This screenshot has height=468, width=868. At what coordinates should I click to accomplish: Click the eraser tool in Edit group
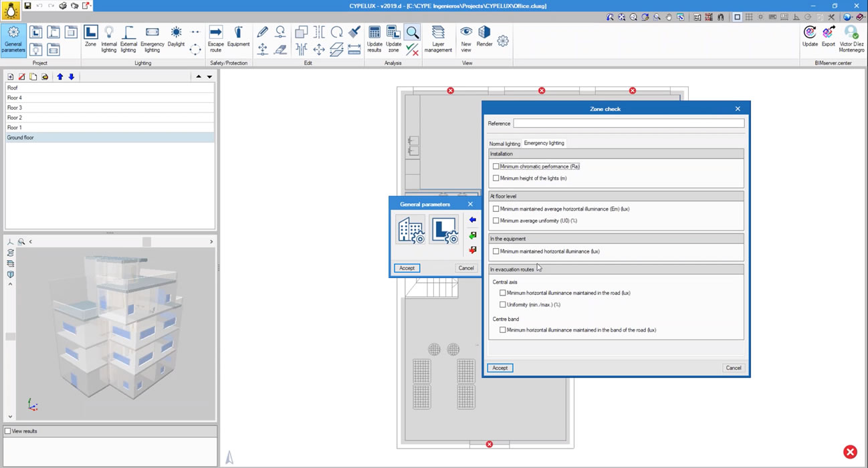coord(282,49)
